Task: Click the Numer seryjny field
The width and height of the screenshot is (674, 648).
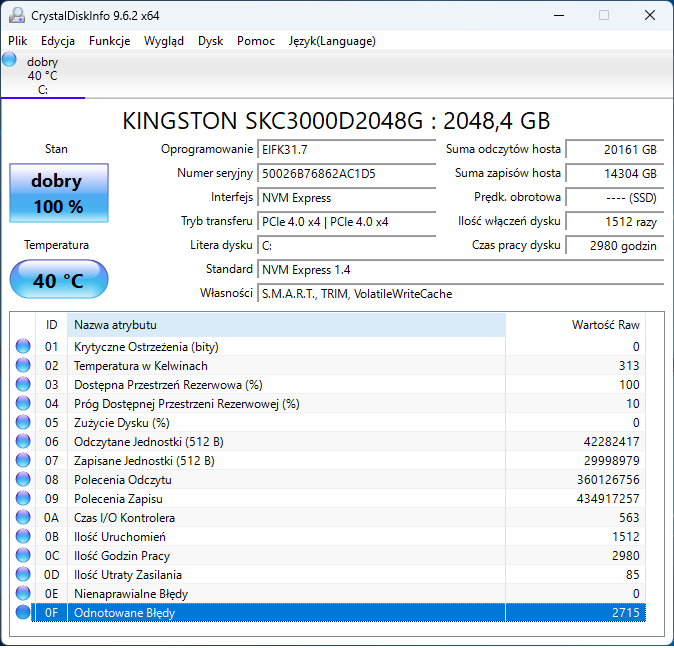Action: (x=347, y=173)
